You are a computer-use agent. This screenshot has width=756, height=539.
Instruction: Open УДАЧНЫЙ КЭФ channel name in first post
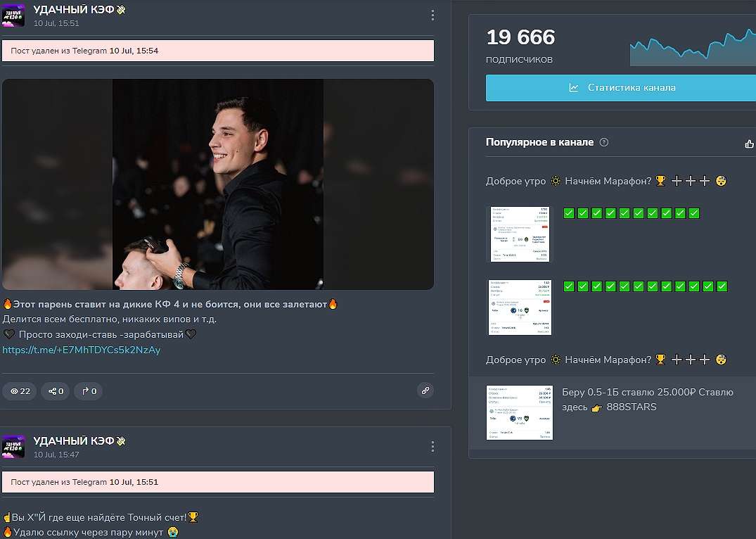(74, 9)
